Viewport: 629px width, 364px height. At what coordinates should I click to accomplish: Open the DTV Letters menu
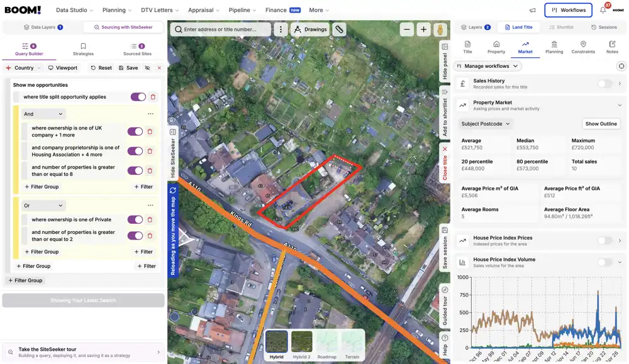pyautogui.click(x=160, y=10)
